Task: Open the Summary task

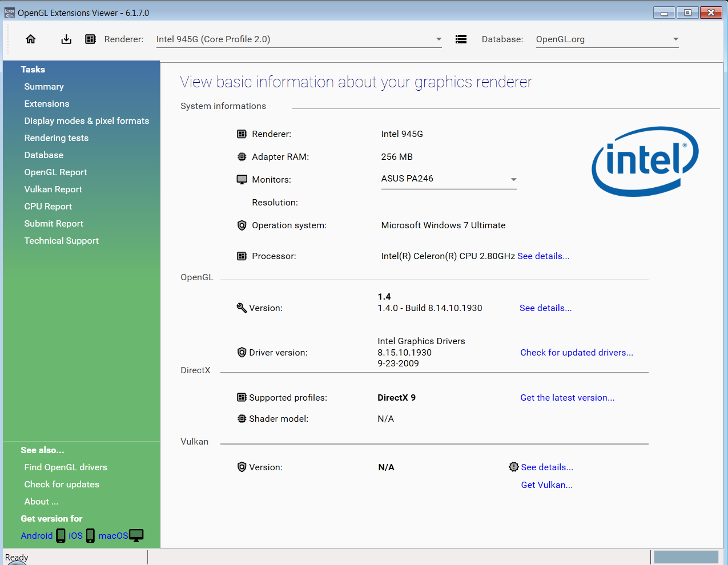Action: (x=44, y=87)
